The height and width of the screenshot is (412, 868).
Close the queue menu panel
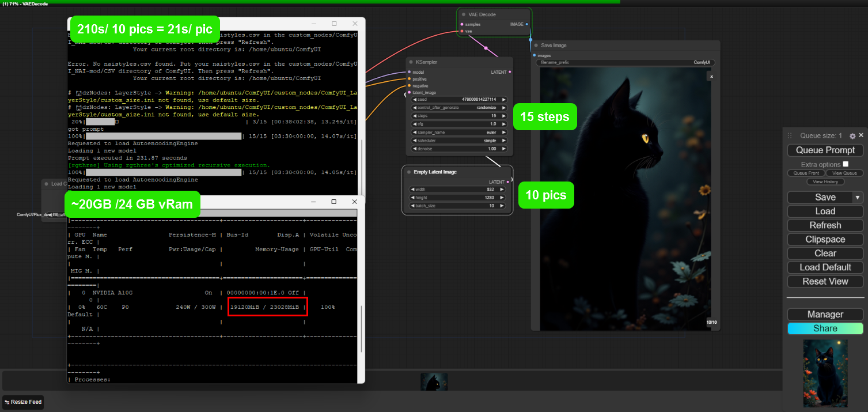(861, 135)
